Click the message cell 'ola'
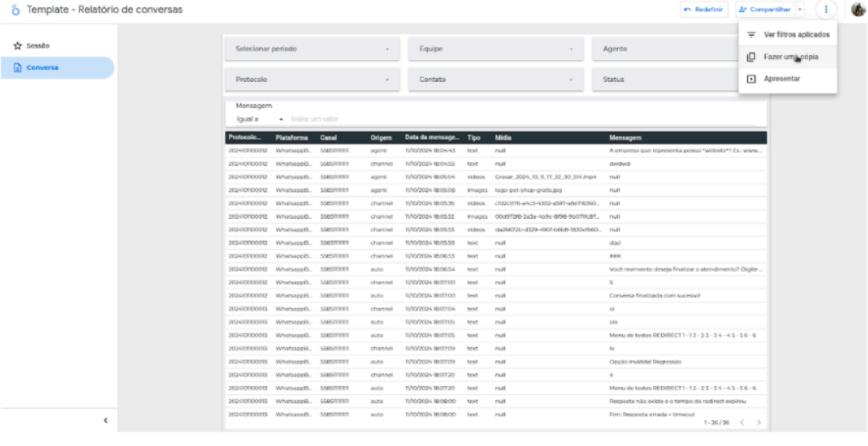This screenshot has width=868, height=446. tap(613, 322)
